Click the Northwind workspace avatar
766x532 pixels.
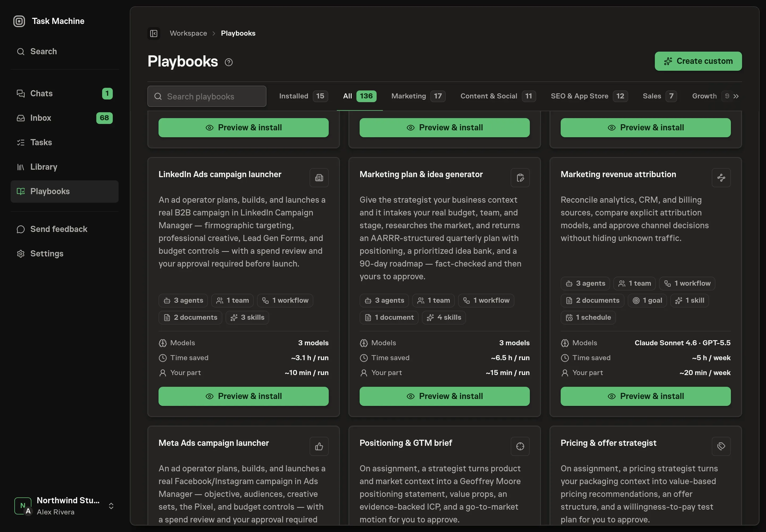pos(23,506)
